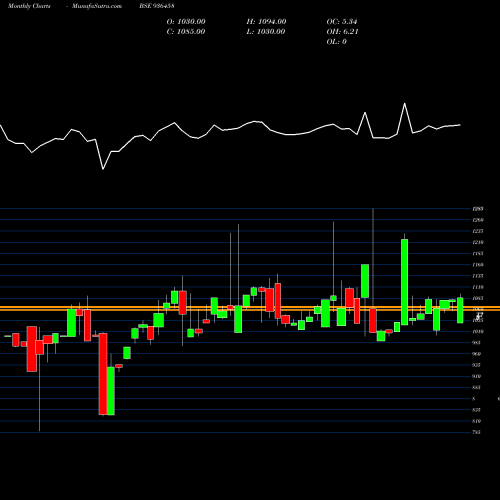Click the 1260 price axis label
The width and height of the screenshot is (500, 500).
[478, 220]
